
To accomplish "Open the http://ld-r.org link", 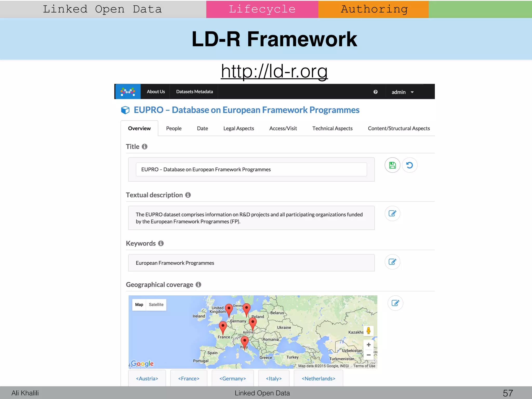I will tap(274, 71).
